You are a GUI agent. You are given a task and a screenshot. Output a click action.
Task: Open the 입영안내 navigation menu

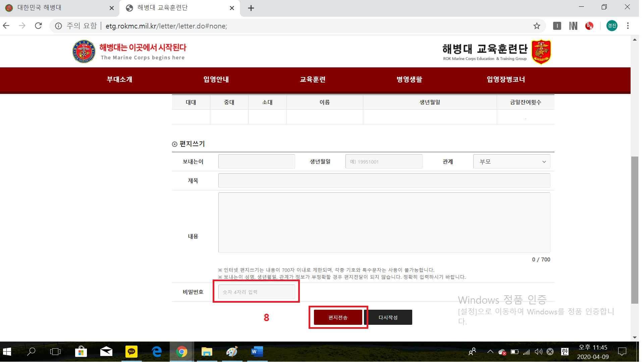216,79
